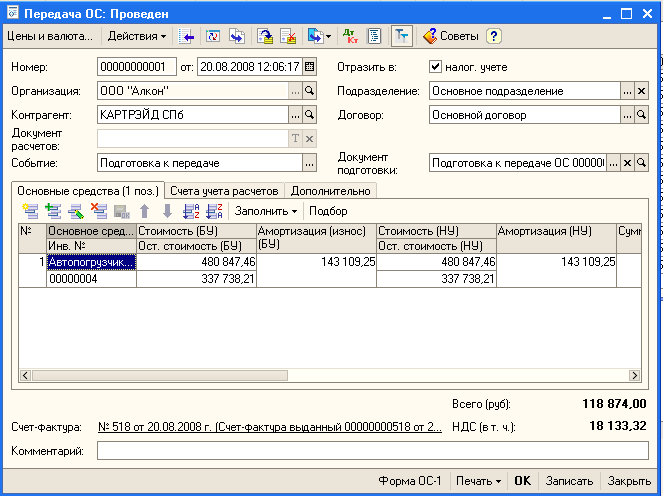This screenshot has width=663, height=496.
Task: Open the date calendar picker next to date field
Action: pos(309,67)
